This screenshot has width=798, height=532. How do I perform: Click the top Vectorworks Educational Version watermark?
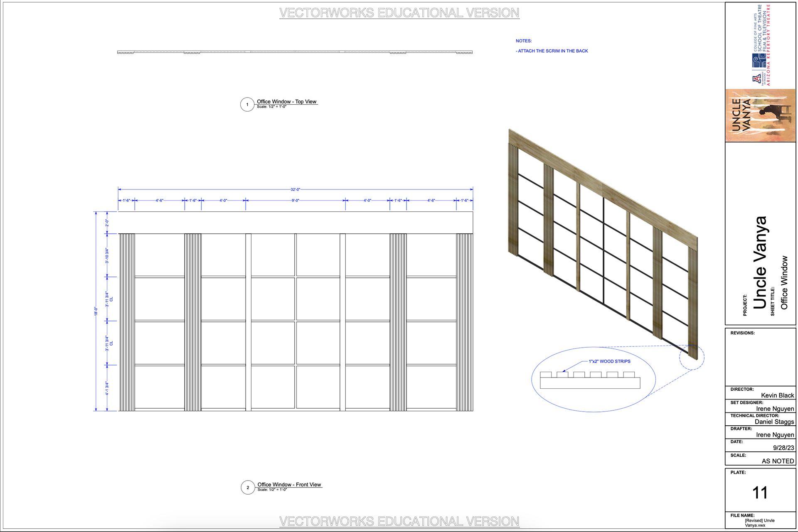coord(399,13)
